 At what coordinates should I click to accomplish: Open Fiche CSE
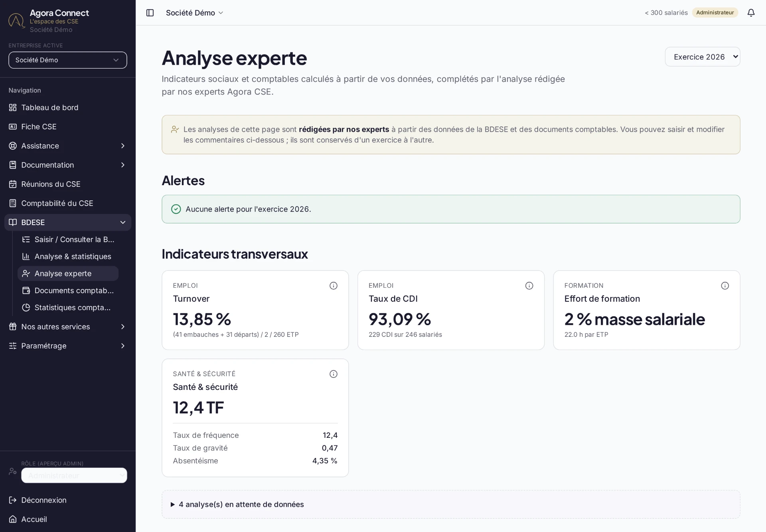(x=68, y=127)
